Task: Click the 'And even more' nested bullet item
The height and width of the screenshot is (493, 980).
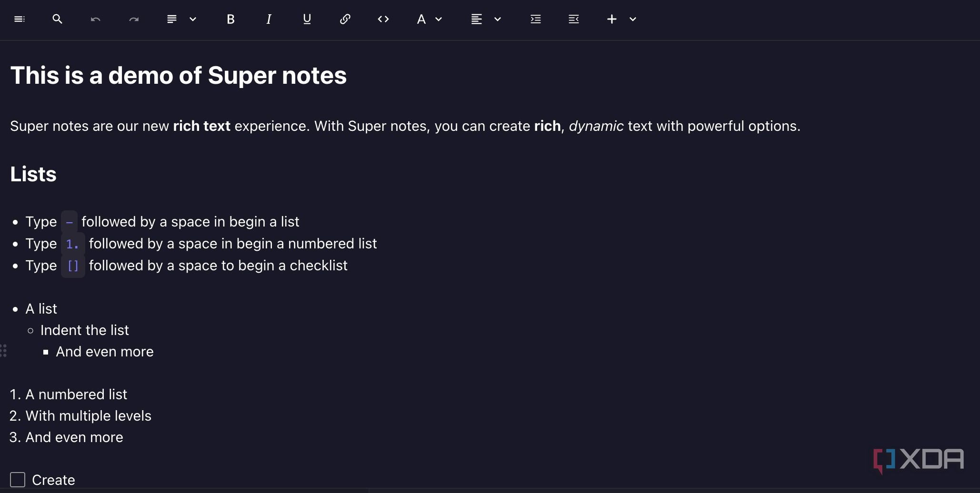Action: click(105, 352)
